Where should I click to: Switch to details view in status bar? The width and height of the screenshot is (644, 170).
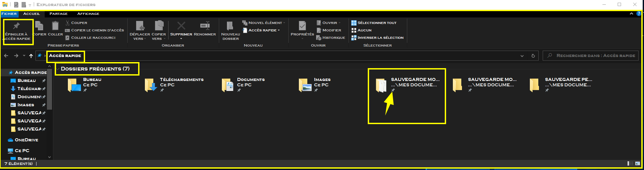click(630, 164)
